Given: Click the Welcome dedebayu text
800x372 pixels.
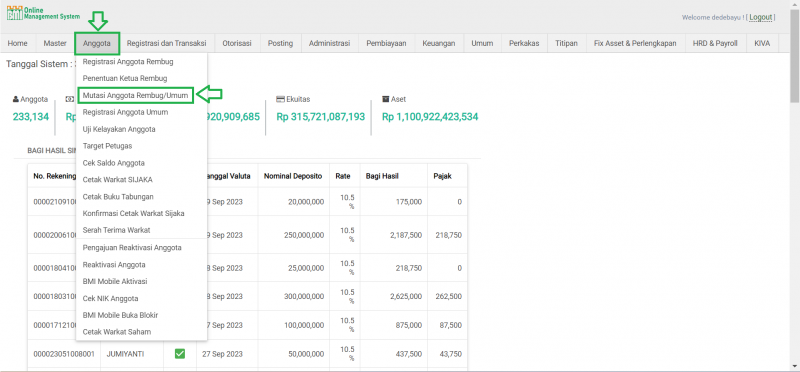Looking at the screenshot, I should pos(713,17).
